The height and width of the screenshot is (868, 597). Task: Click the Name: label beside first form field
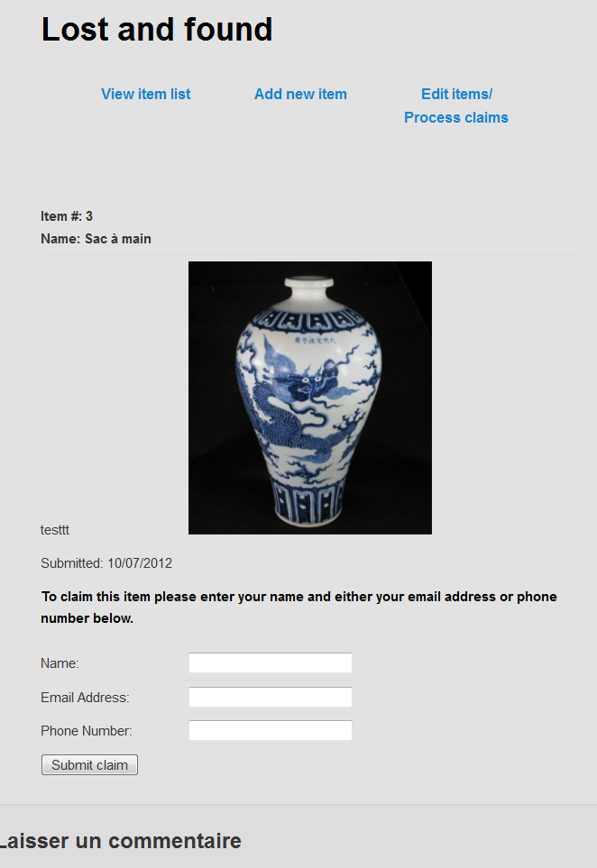[x=60, y=663]
